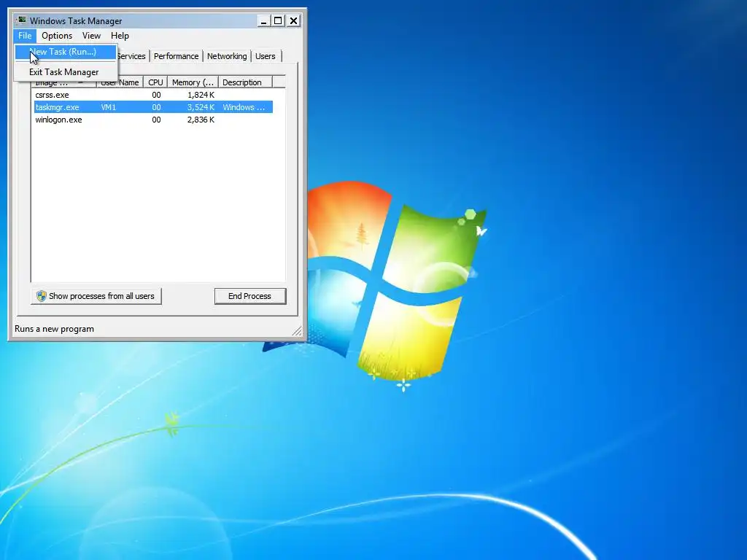The width and height of the screenshot is (747, 560).
Task: Click the Windows... description cell of taskmgr.exe
Action: click(x=244, y=107)
